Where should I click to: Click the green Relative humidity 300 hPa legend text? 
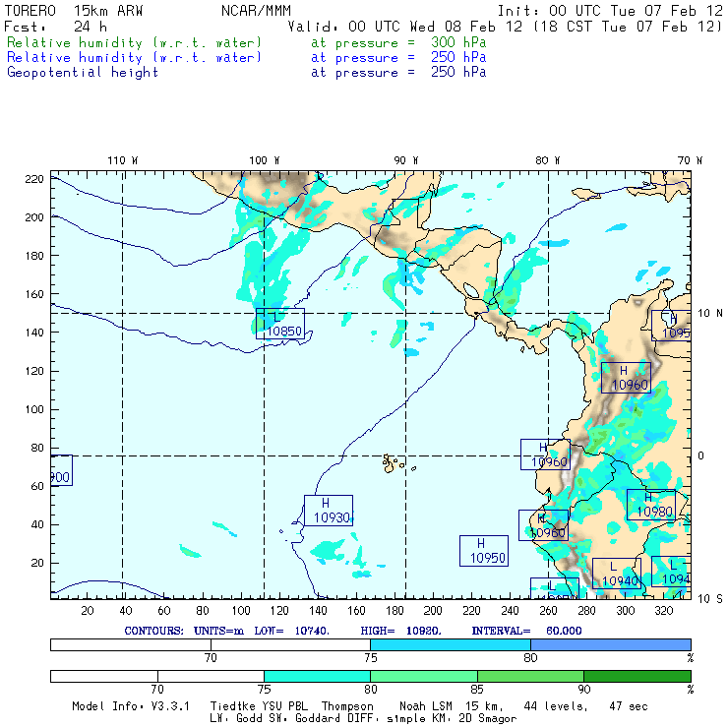pos(135,43)
